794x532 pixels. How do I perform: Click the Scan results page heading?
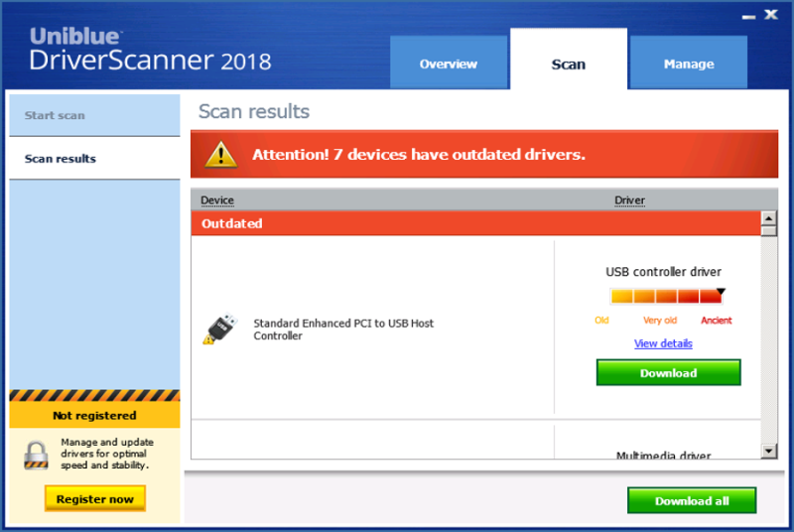[x=254, y=111]
